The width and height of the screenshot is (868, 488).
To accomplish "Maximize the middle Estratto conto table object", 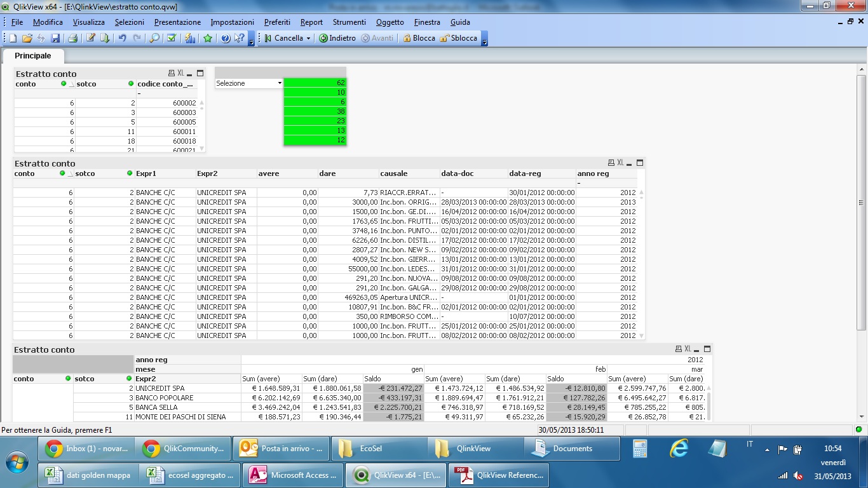I will [x=640, y=163].
